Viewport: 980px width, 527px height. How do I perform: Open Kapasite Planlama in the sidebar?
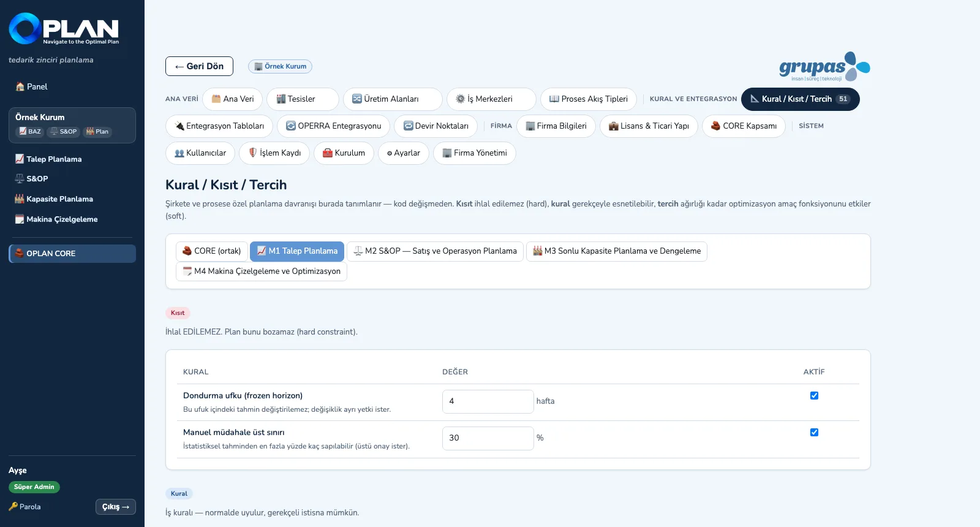point(72,199)
